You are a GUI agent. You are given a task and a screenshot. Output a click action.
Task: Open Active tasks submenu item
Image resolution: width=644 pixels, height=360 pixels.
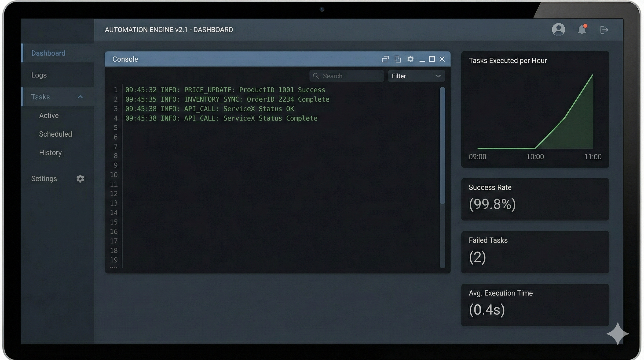[x=49, y=115]
